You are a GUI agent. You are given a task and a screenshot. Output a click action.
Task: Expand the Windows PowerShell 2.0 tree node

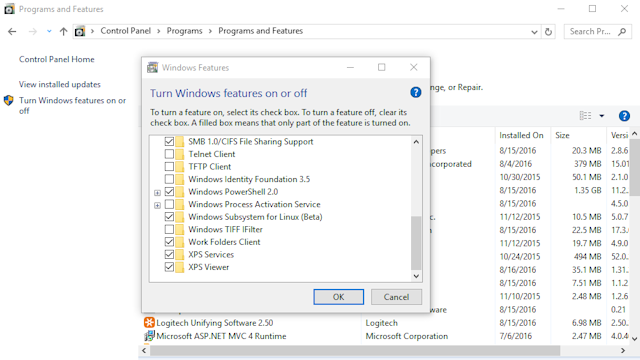coord(157,192)
